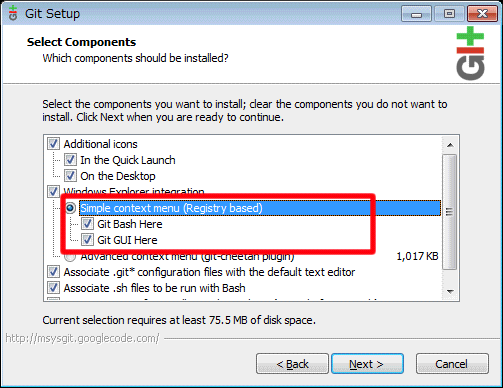Minimize the Git Setup window

tap(416, 14)
